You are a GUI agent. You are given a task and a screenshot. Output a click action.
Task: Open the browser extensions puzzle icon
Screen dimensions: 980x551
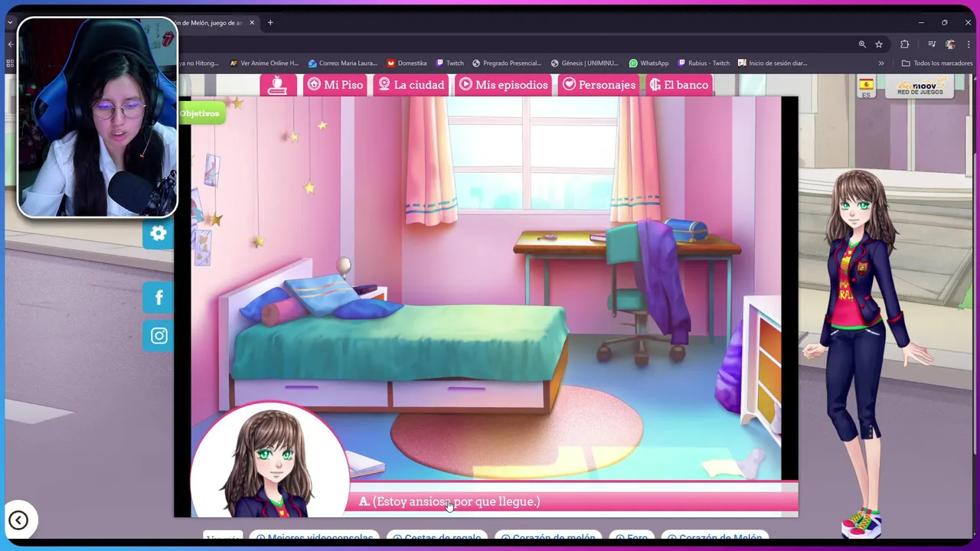[x=904, y=44]
